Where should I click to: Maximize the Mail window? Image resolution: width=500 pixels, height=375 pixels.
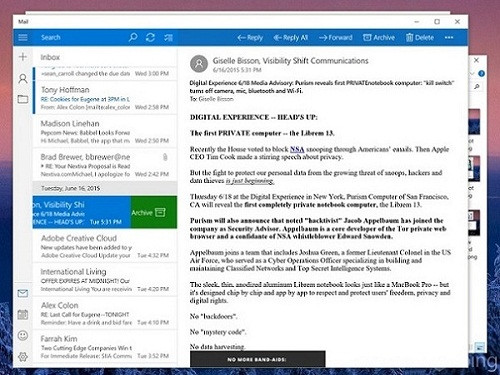tap(437, 22)
